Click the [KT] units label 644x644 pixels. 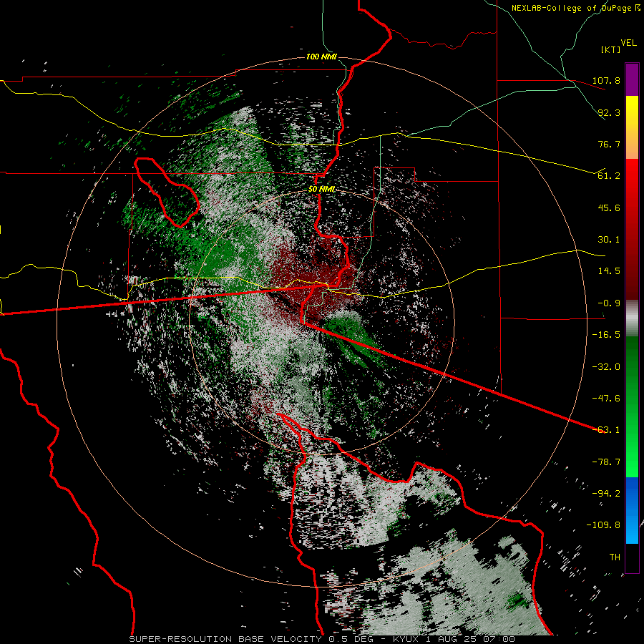point(610,49)
